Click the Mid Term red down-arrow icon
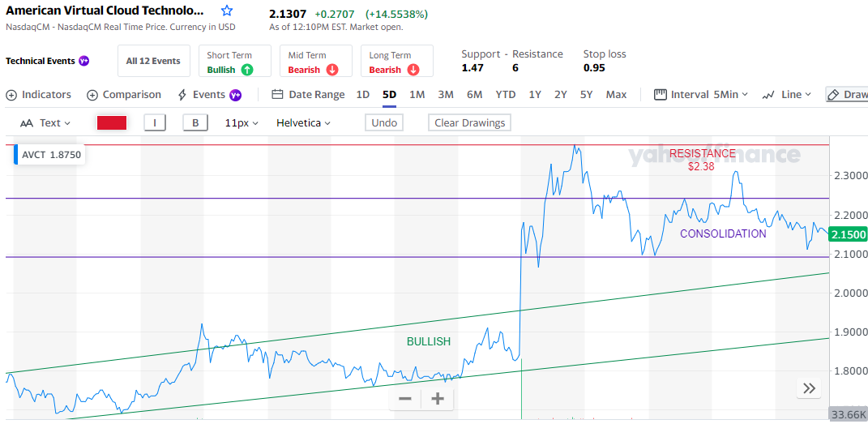Viewport: 868px width, 424px height. point(332,70)
